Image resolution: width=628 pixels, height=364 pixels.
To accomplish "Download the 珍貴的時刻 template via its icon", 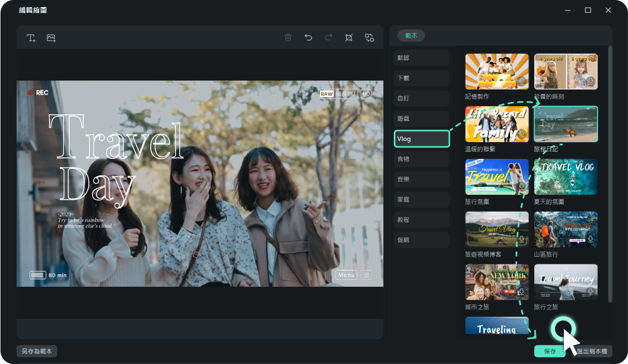I will tap(590, 81).
